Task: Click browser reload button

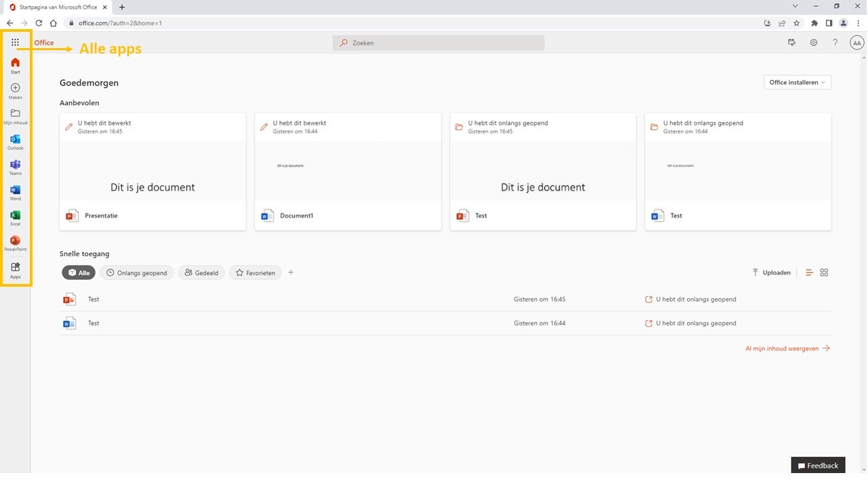Action: [x=39, y=23]
